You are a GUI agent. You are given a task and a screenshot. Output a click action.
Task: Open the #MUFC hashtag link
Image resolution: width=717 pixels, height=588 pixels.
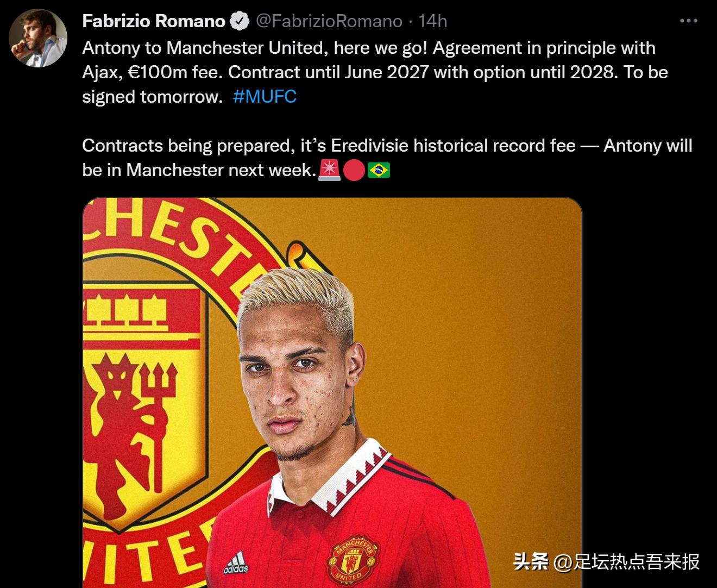(x=265, y=97)
